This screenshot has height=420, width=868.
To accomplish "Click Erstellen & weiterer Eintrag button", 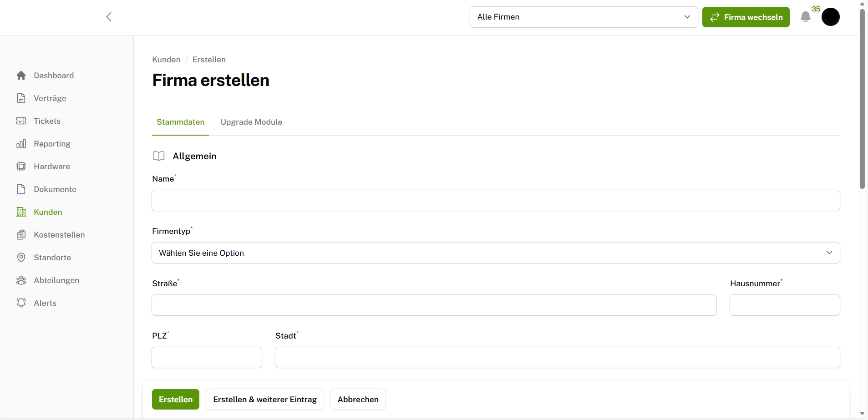I will pyautogui.click(x=264, y=400).
